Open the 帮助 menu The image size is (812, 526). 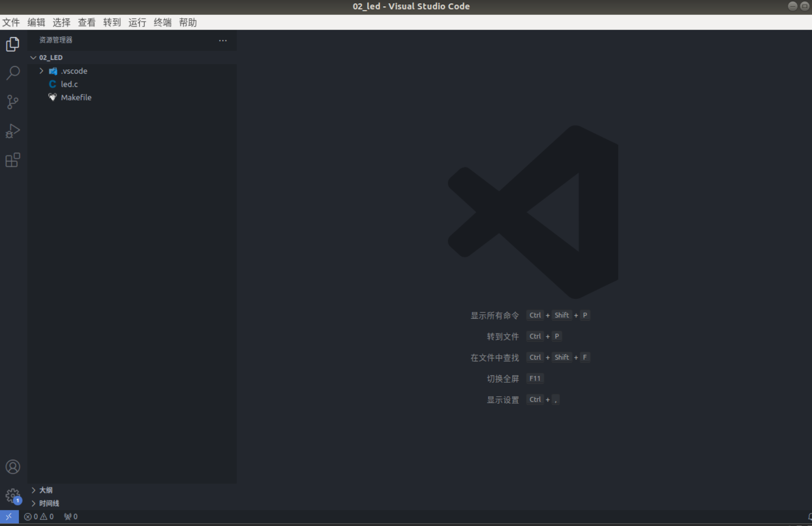[188, 22]
